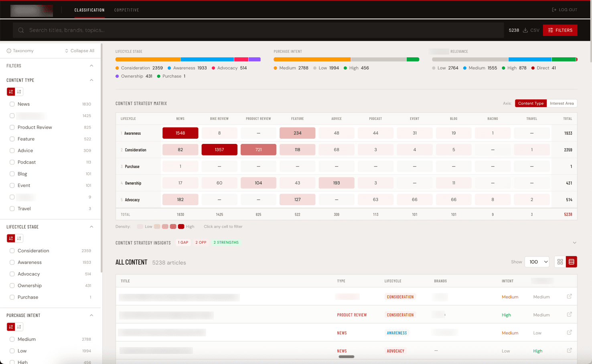
Task: Click the orange Consideration segment of the lifecycle bar
Action: pos(148,59)
